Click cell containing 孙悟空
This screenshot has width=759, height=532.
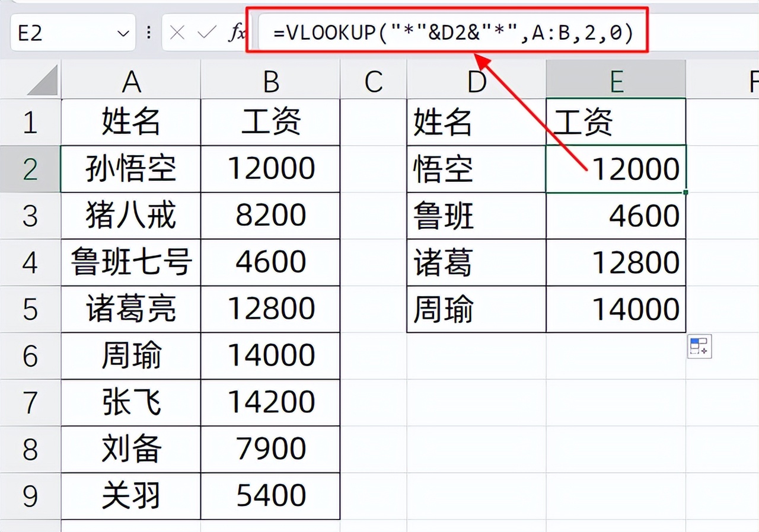tap(131, 169)
